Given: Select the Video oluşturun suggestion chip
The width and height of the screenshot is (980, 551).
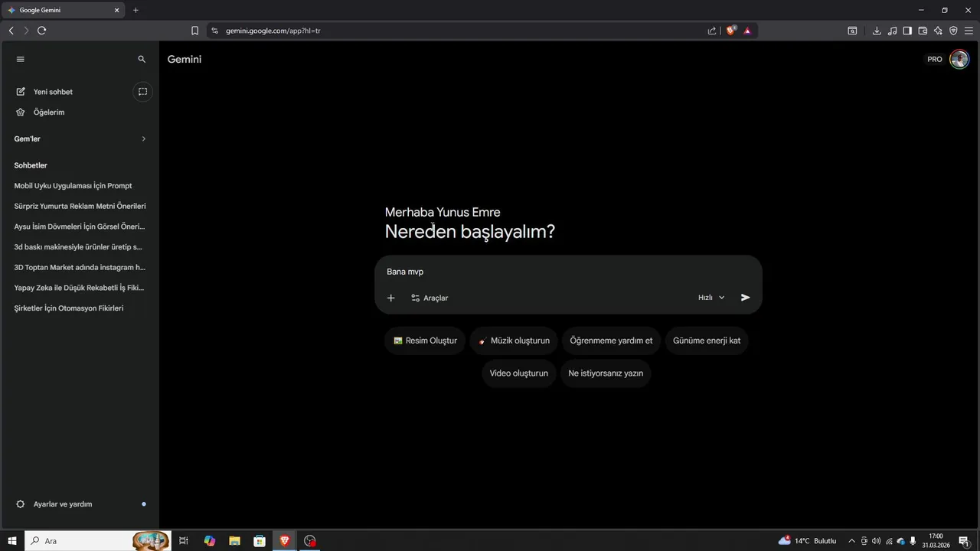Looking at the screenshot, I should pyautogui.click(x=519, y=373).
